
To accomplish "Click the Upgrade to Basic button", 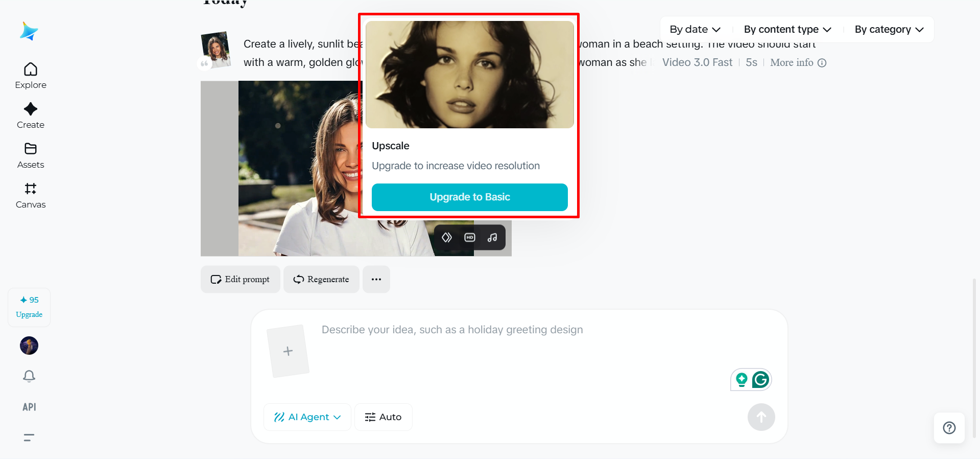I will click(469, 197).
